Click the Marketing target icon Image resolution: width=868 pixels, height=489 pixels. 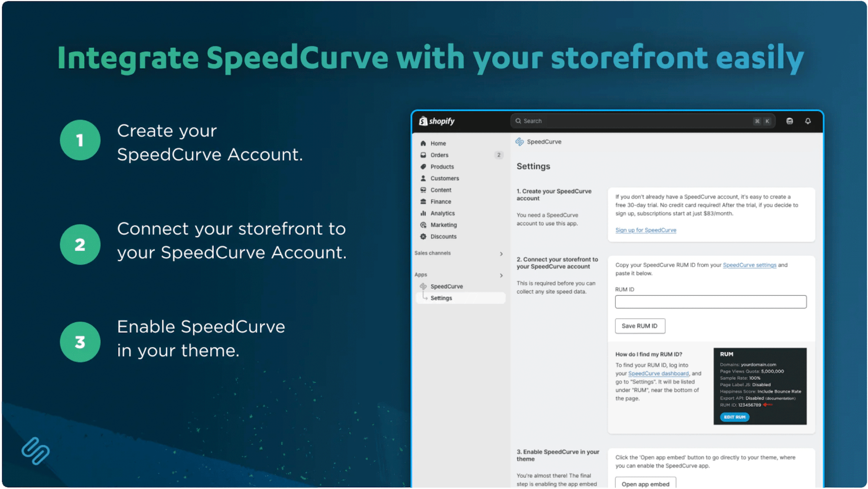click(x=423, y=225)
